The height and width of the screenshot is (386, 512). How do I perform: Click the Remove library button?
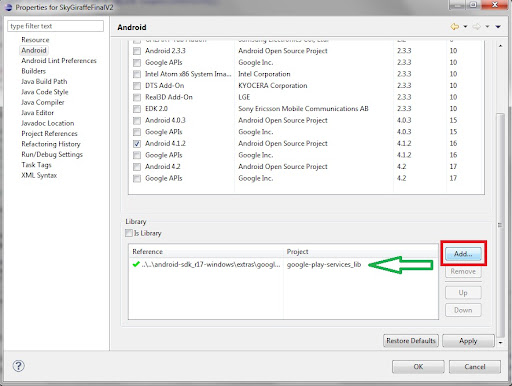pos(463,271)
